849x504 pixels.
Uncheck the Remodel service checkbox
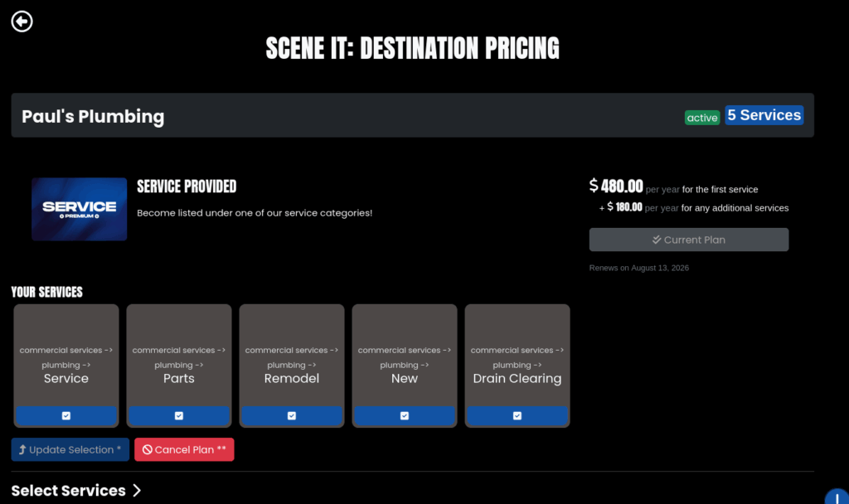[292, 415]
